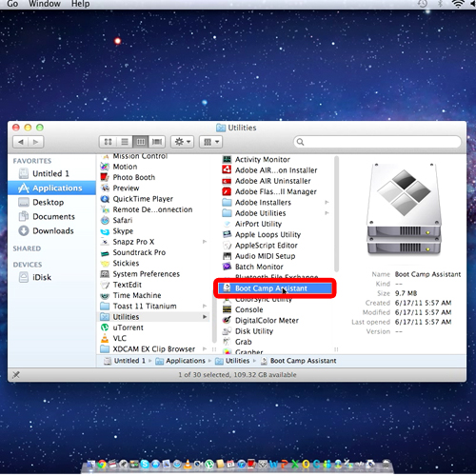Expand the Adobe Installers folder arrow
This screenshot has width=476, height=476.
click(327, 203)
